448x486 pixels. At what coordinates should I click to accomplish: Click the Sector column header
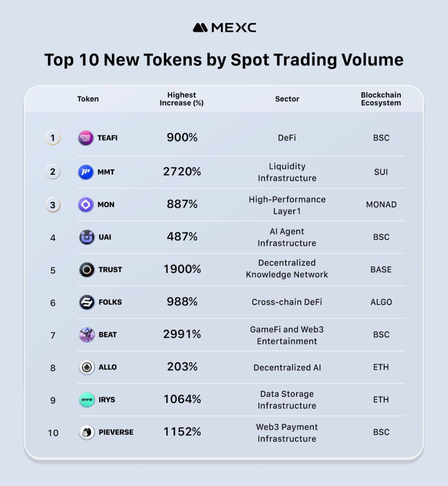point(287,99)
